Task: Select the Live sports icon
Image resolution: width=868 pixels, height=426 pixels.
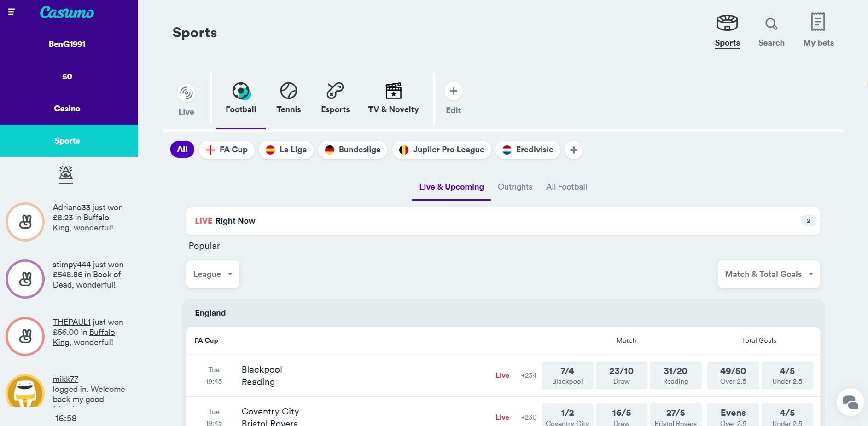Action: 186,93
